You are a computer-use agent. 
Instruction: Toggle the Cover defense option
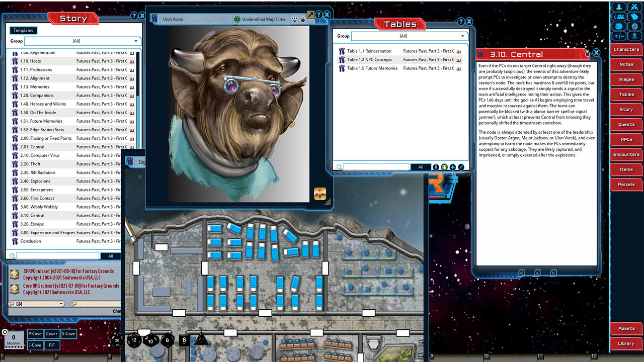[51, 333]
